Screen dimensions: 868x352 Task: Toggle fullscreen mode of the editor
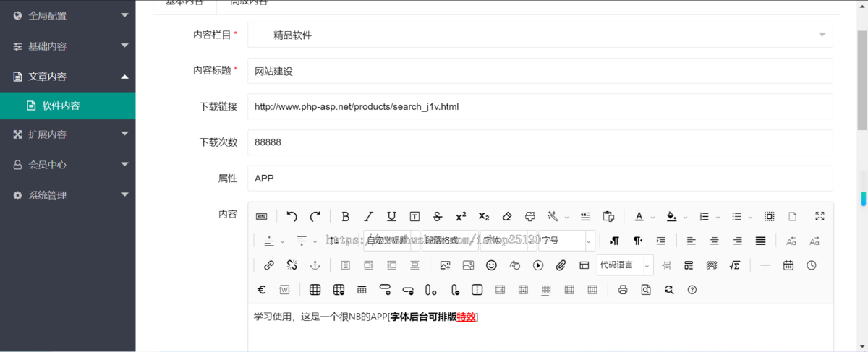pos(820,216)
